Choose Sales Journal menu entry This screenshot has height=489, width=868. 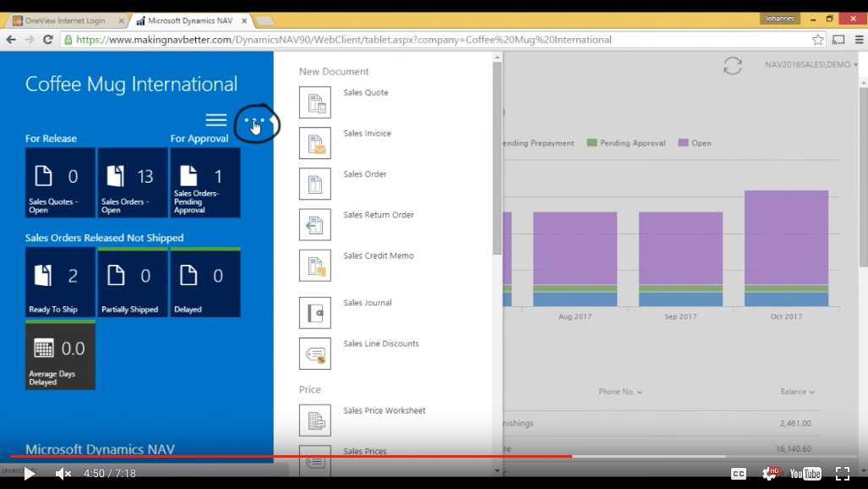click(x=367, y=303)
